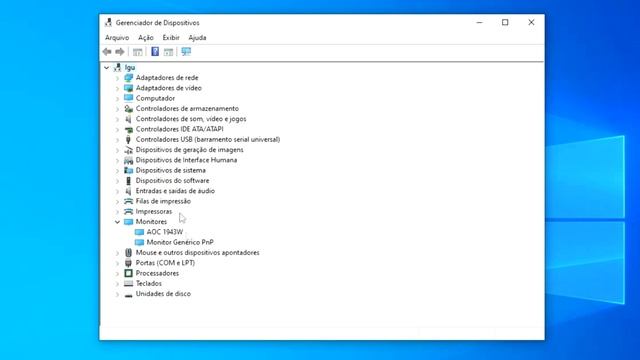Click the Controladores IDE ATA/ATAPI icon
Screen dimensions: 640x360
pos(129,129)
